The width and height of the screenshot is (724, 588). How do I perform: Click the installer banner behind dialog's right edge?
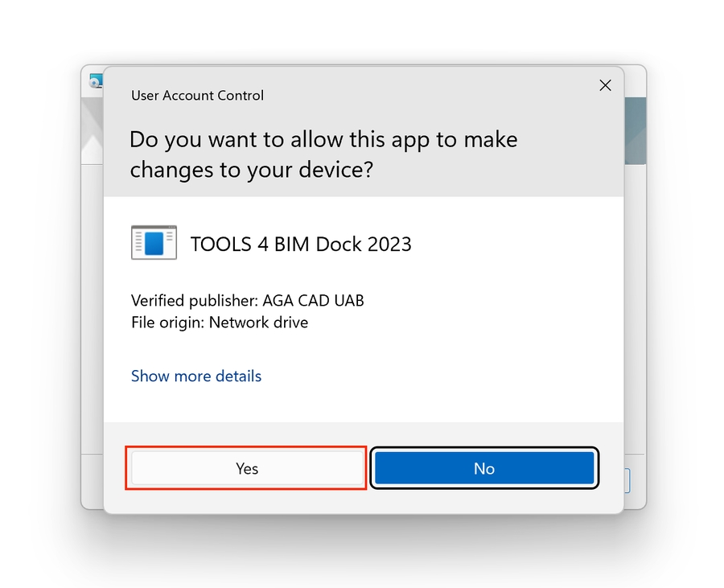point(635,129)
